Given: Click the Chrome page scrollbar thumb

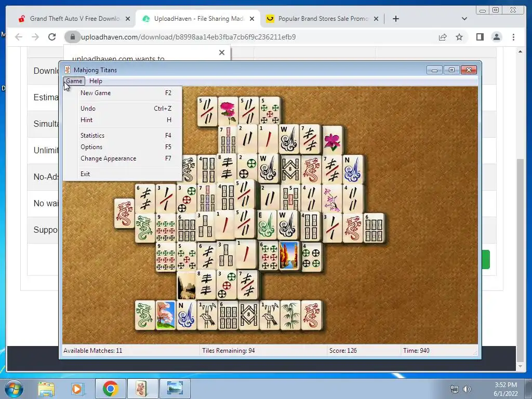Looking at the screenshot, I should [x=520, y=260].
